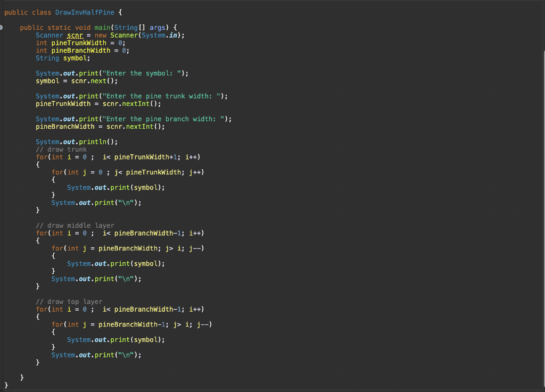Click the method name main in the signature
545x392 pixels.
(102, 28)
